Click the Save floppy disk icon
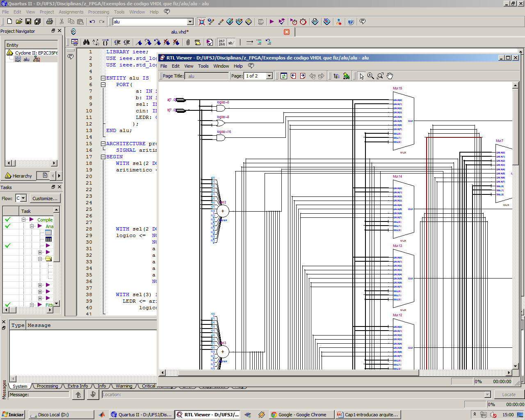 click(28, 22)
